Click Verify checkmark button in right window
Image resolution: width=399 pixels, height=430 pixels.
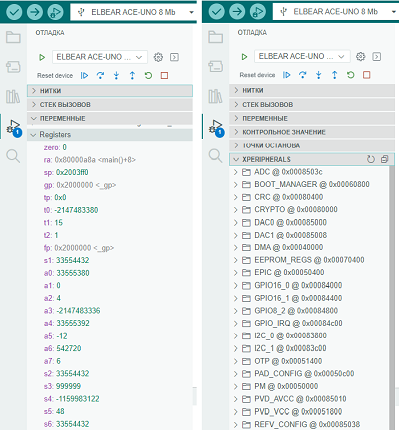tap(217, 11)
